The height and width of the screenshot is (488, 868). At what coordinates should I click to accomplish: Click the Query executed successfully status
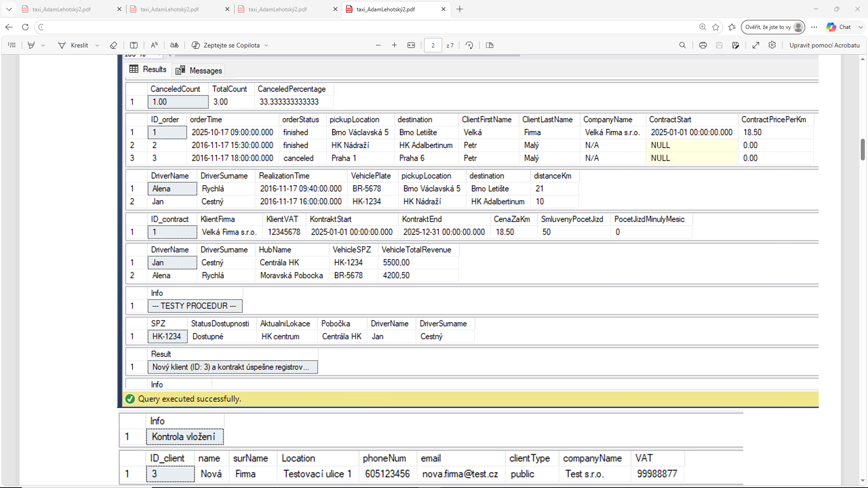pos(189,399)
